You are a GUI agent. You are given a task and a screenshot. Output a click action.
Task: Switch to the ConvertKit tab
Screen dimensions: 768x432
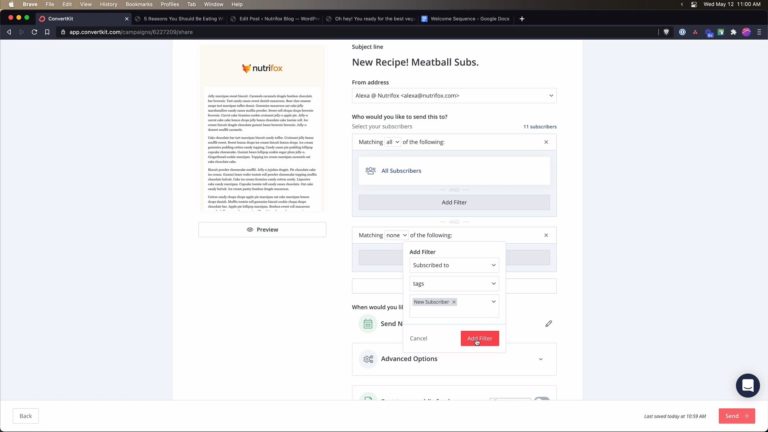click(x=83, y=19)
